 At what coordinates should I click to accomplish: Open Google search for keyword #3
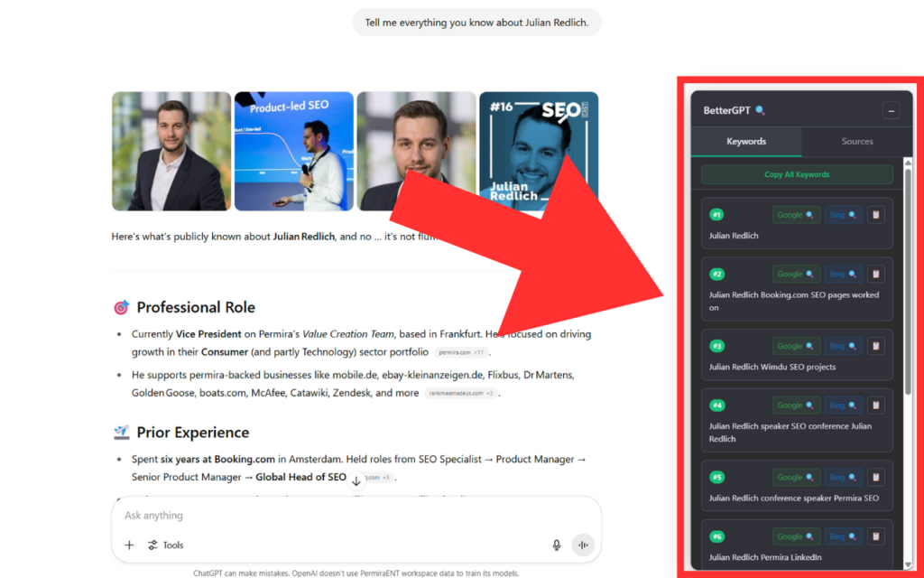tap(796, 346)
